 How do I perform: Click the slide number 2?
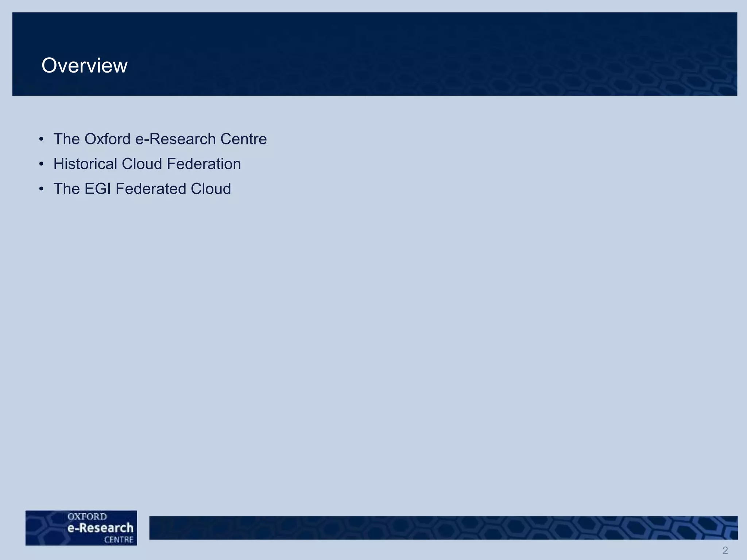(x=725, y=550)
